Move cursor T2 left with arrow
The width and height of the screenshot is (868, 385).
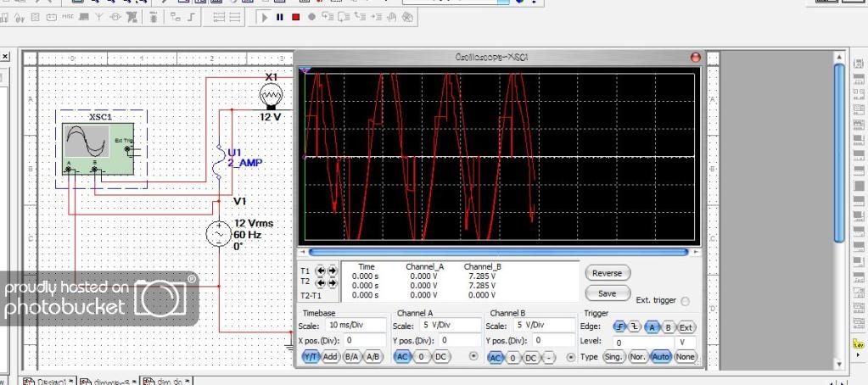point(320,282)
